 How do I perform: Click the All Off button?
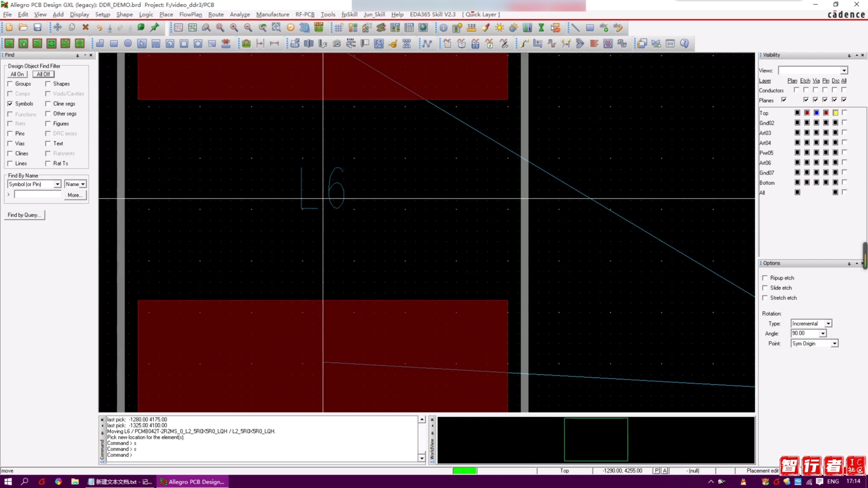pyautogui.click(x=43, y=74)
